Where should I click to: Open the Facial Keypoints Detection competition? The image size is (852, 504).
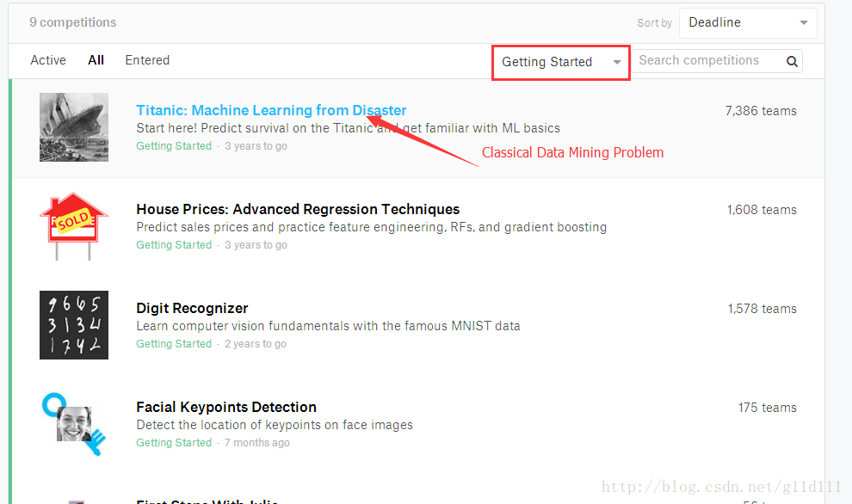(x=226, y=407)
